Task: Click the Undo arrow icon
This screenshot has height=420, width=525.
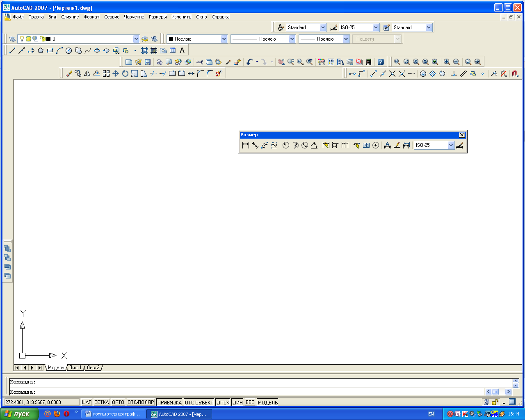Action: 249,62
